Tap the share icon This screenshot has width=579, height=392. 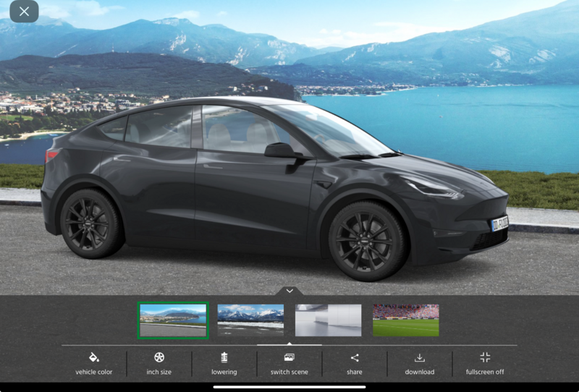coord(355,357)
